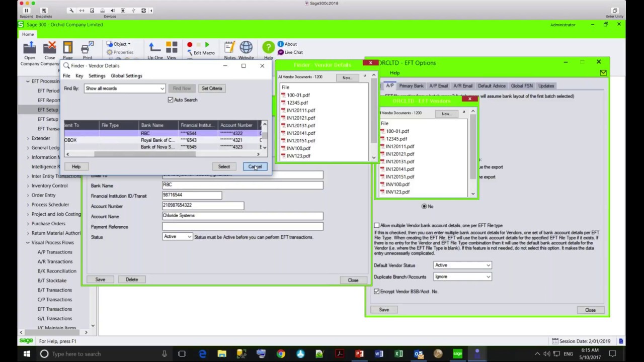Screen dimensions: 644x362
Task: Click the View icon in ribbon
Action: [x=172, y=48]
